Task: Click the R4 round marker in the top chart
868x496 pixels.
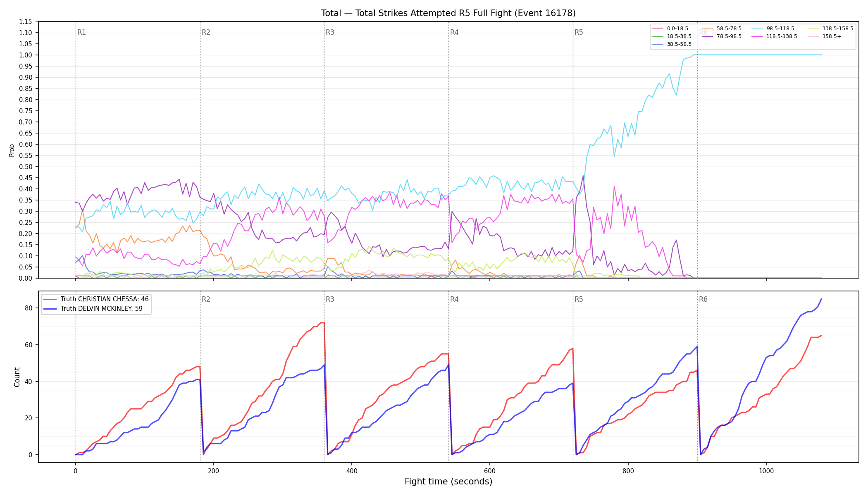Action: pyautogui.click(x=454, y=32)
